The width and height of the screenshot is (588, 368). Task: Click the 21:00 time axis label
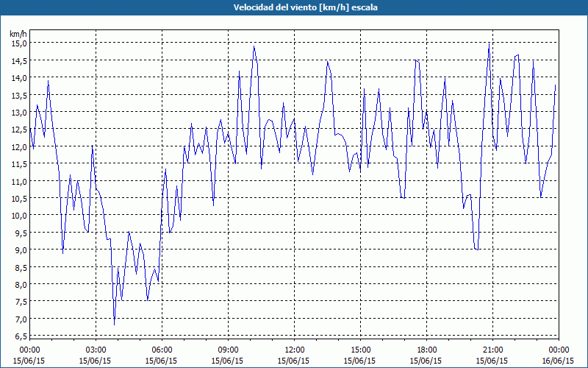pyautogui.click(x=492, y=350)
